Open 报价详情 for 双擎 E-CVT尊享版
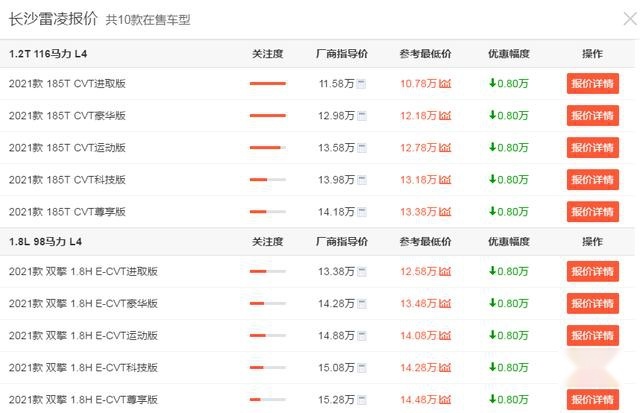Image resolution: width=640 pixels, height=413 pixels. coord(593,400)
